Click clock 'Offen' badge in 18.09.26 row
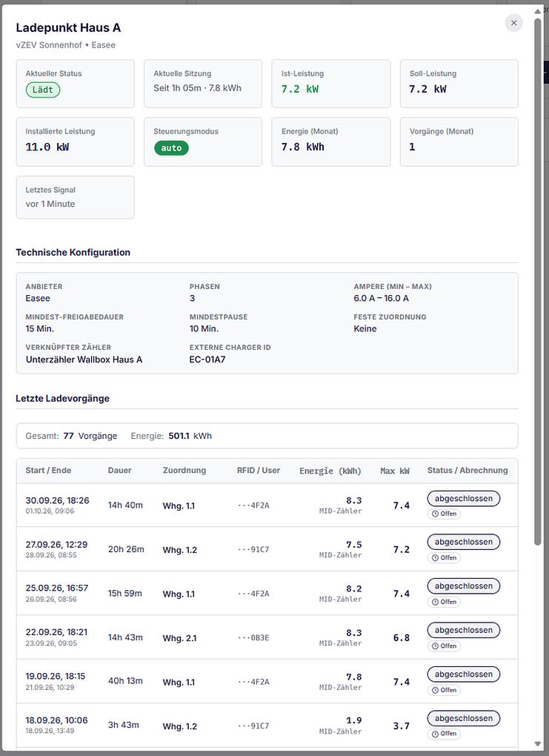This screenshot has width=549, height=756. point(444,734)
